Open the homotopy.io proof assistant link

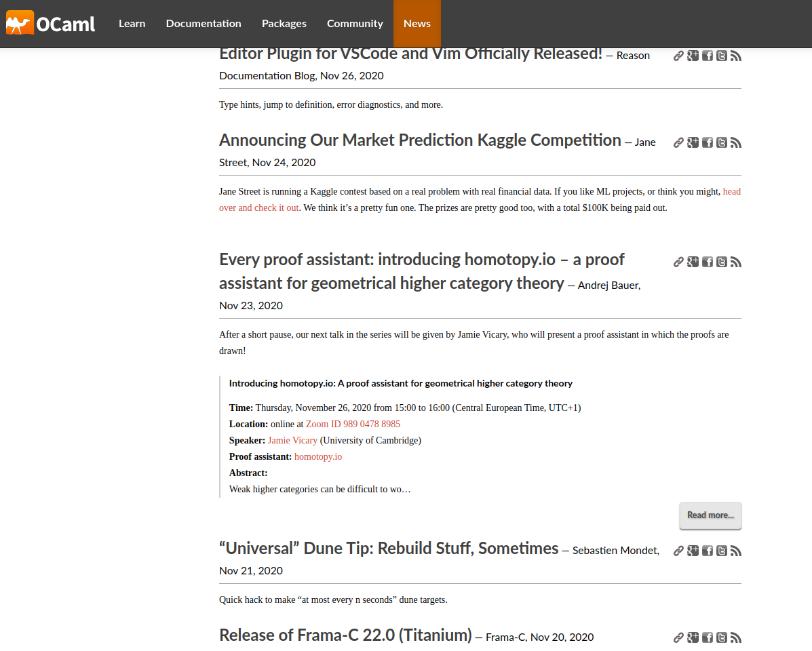318,456
